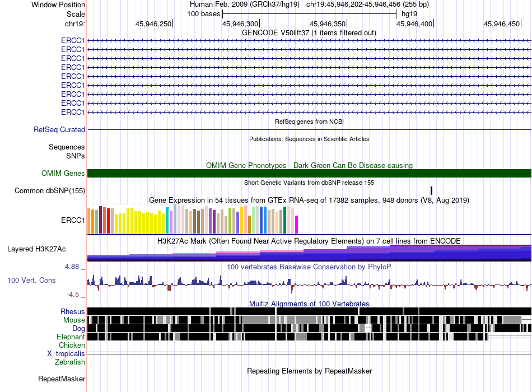Click the Layered H3K27Ac signal graph
Viewport: 532px width, 392px height.
tap(309, 253)
